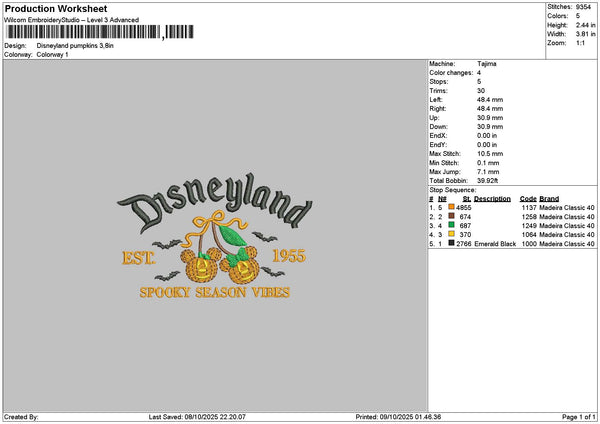Click the Brand column header
The width and height of the screenshot is (600, 424).
[549, 199]
